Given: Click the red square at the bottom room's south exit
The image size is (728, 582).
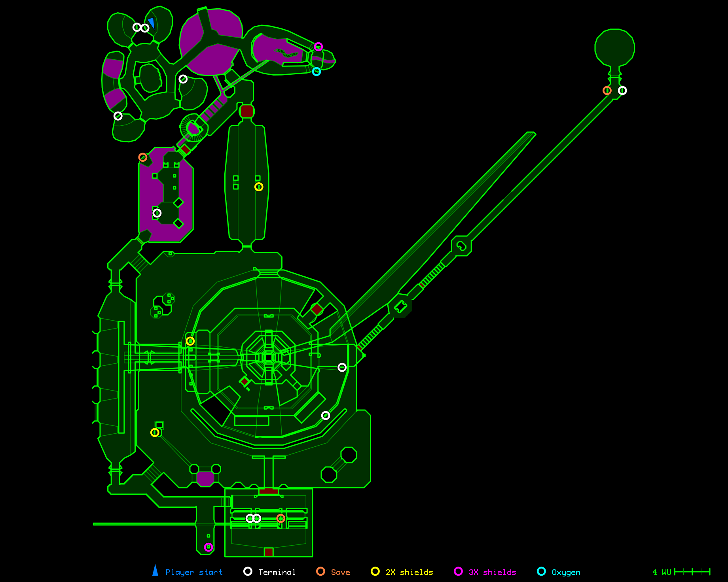Looking at the screenshot, I should point(269,552).
